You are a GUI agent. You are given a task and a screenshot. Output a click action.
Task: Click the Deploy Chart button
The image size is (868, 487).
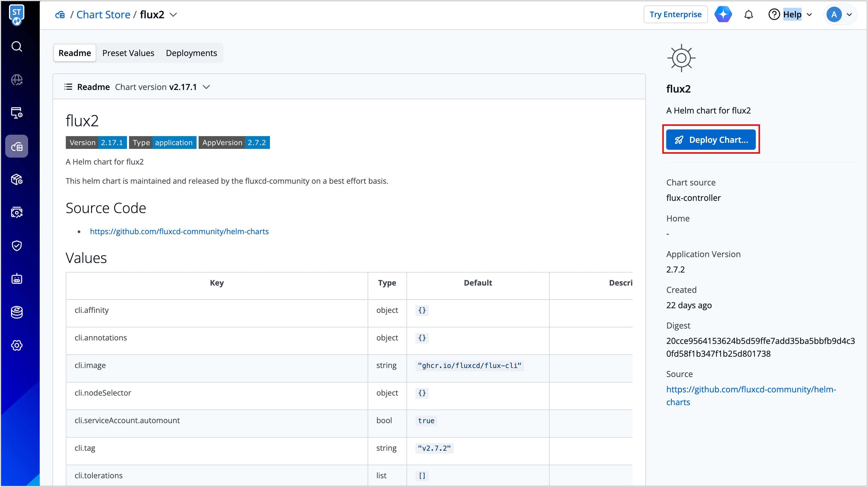click(711, 140)
